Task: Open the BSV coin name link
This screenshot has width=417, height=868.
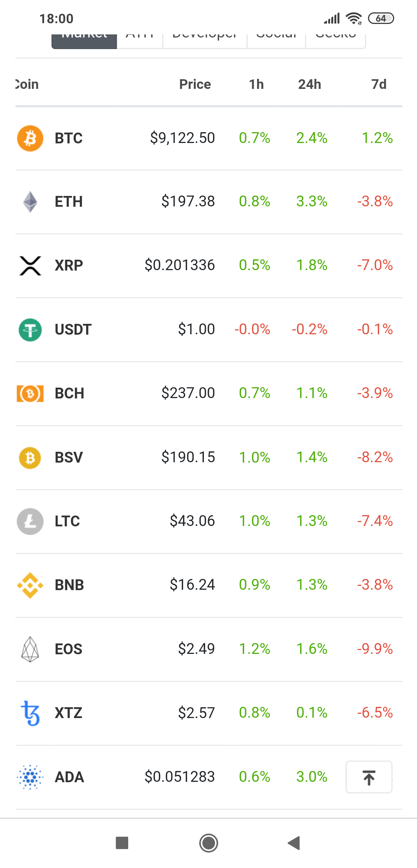Action: click(69, 458)
